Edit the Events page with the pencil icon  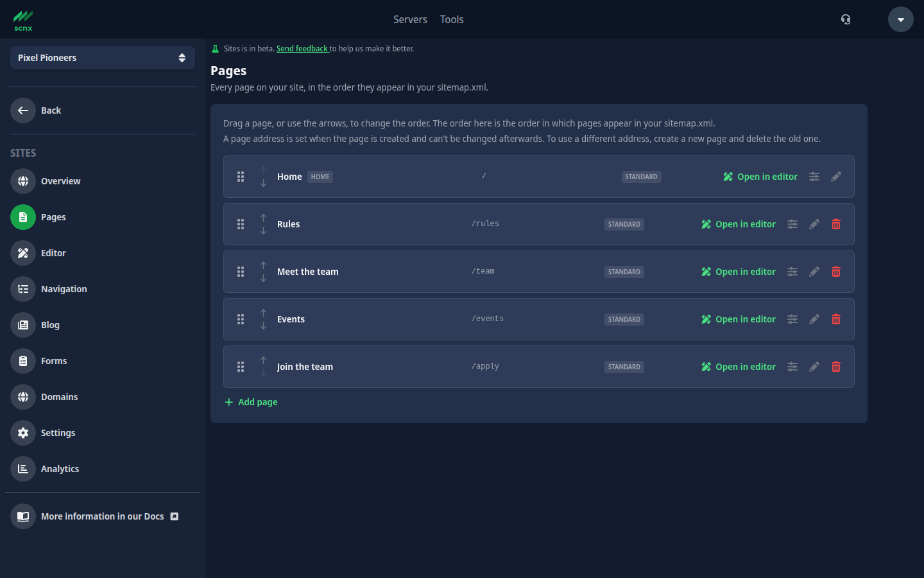coord(814,319)
